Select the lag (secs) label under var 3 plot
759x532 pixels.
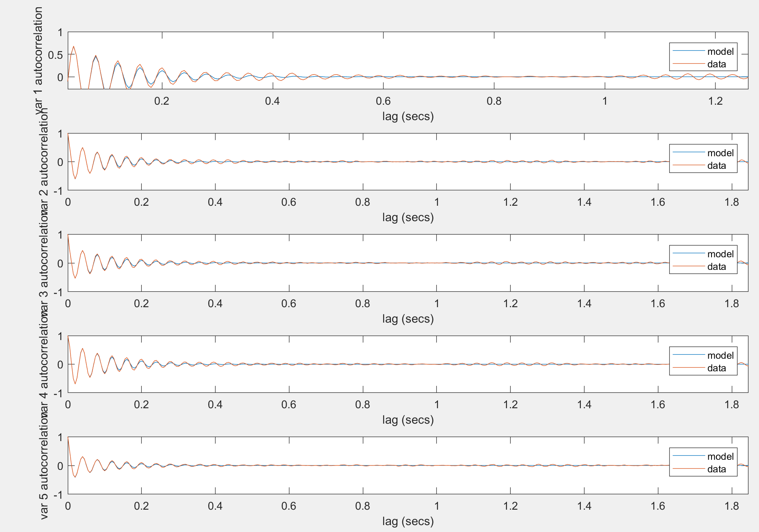pyautogui.click(x=407, y=319)
